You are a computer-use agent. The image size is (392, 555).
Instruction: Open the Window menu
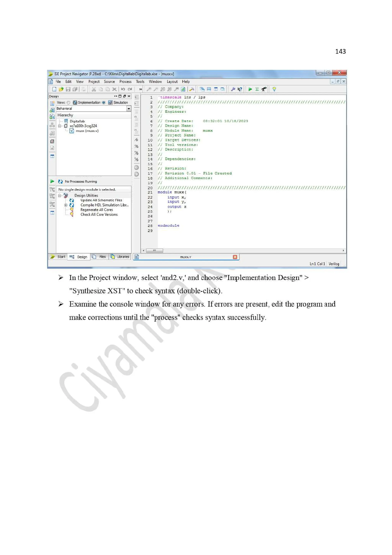tap(155, 82)
